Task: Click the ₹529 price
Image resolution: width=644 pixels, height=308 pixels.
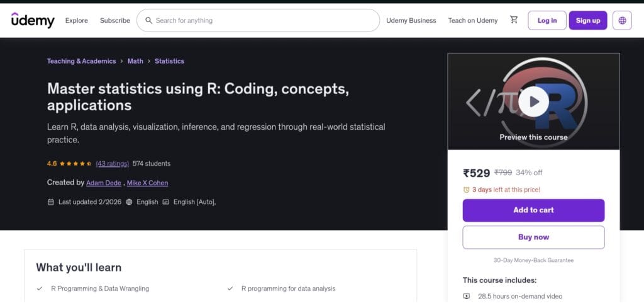Action: coord(477,173)
